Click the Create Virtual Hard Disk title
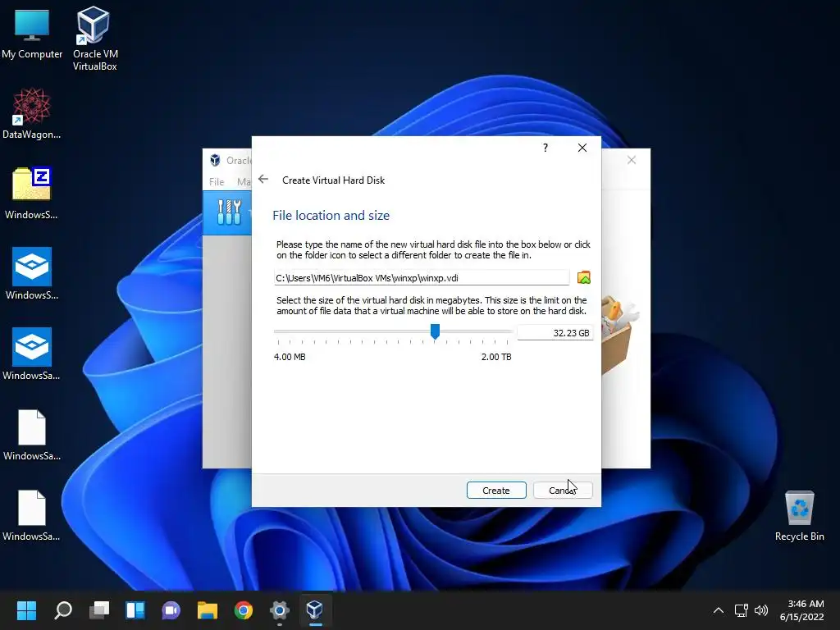 point(333,180)
